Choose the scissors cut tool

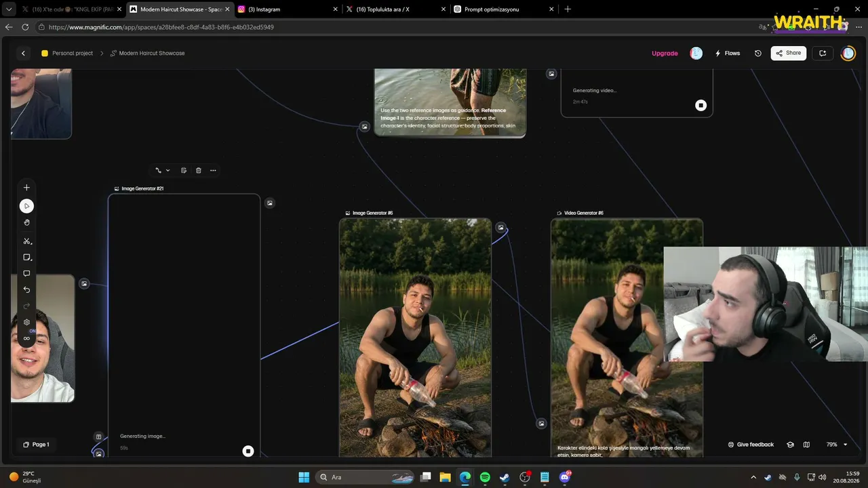27,241
